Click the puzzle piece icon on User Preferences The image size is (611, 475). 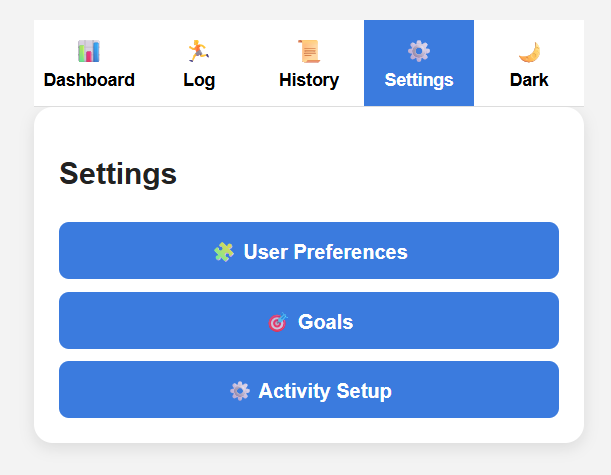pyautogui.click(x=224, y=252)
